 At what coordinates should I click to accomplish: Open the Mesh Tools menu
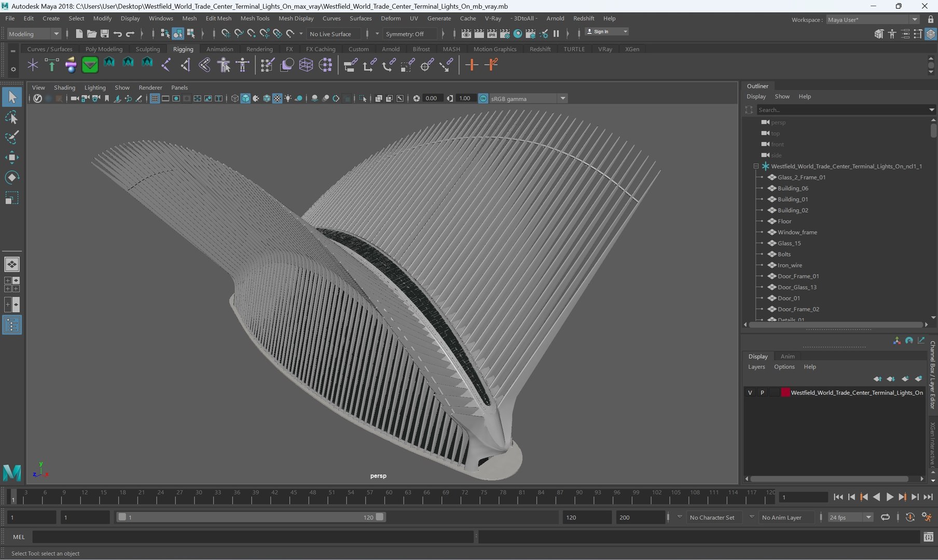click(x=255, y=18)
